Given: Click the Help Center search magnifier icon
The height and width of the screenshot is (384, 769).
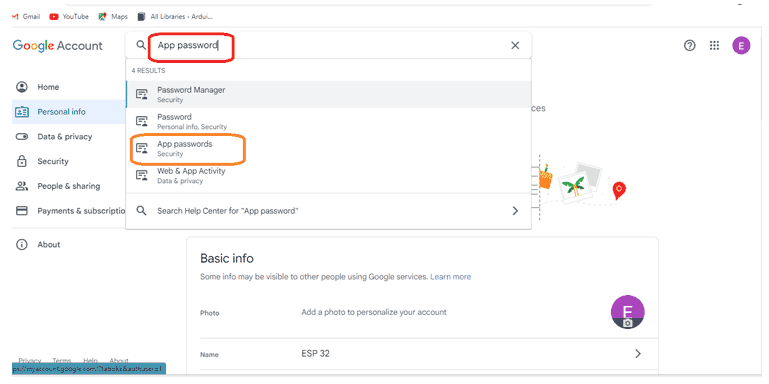Looking at the screenshot, I should pos(141,211).
